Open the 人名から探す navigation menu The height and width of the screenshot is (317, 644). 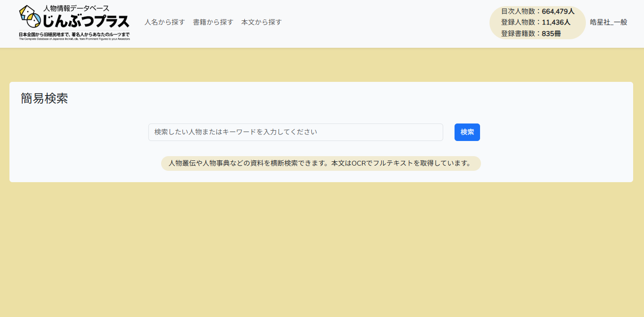click(x=164, y=22)
